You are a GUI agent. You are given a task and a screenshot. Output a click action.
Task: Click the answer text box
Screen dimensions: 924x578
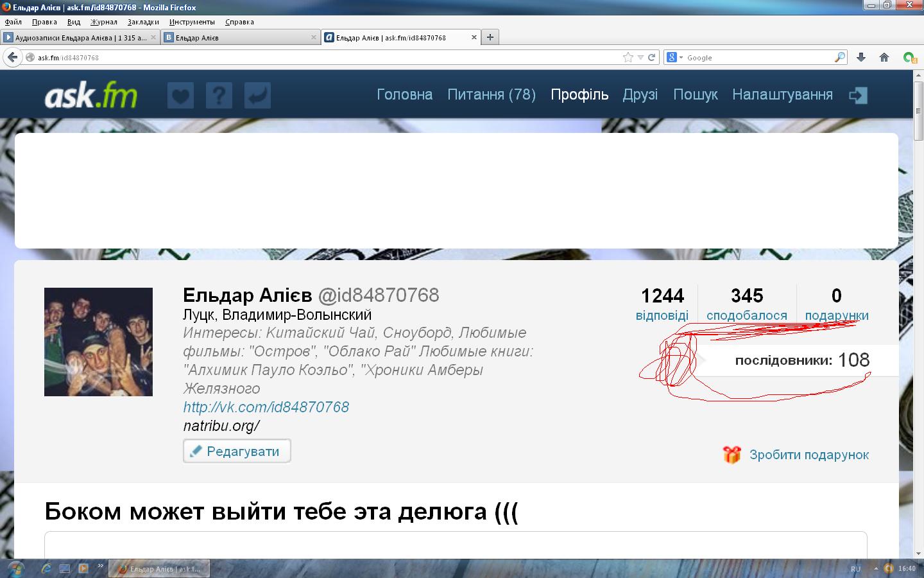(456, 545)
